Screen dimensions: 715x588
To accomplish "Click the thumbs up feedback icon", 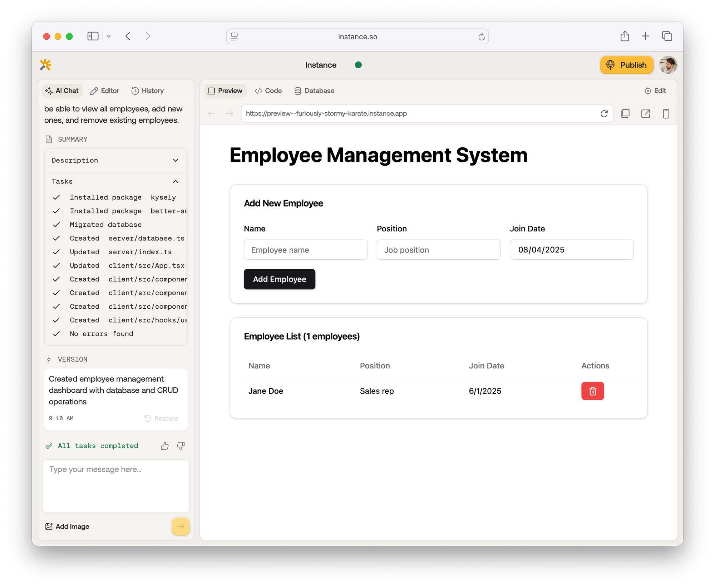I will (x=164, y=446).
